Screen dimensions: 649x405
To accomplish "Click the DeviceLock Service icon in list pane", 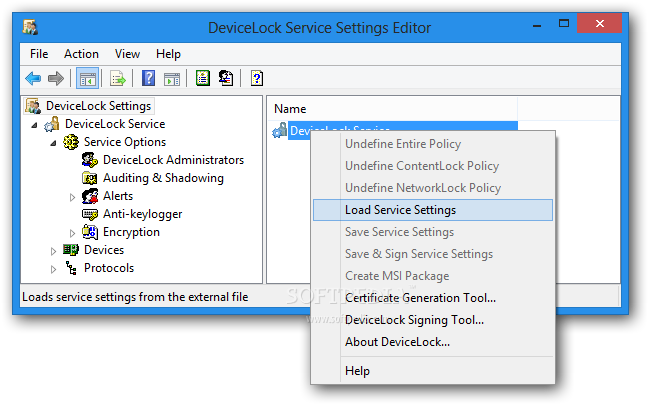I will click(x=279, y=130).
